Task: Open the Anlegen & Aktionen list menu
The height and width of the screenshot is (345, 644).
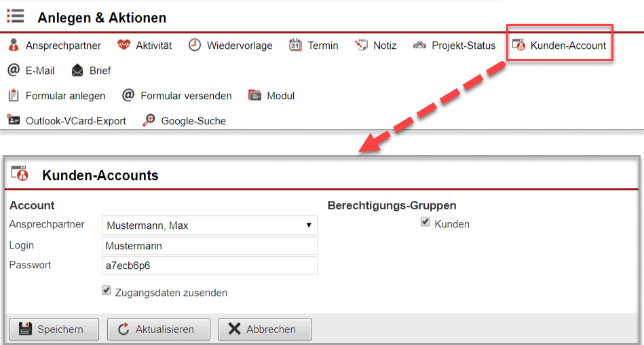Action: (x=16, y=17)
